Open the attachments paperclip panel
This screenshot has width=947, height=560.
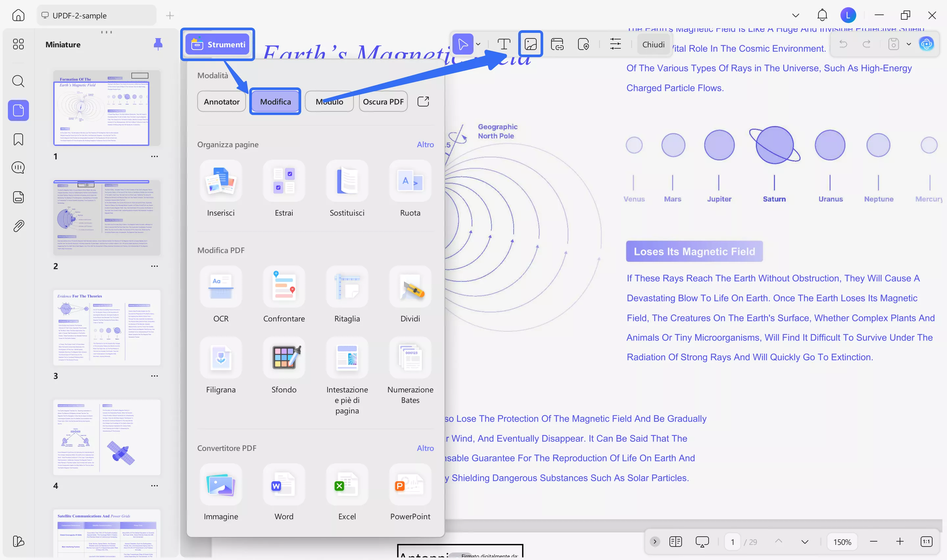click(18, 226)
